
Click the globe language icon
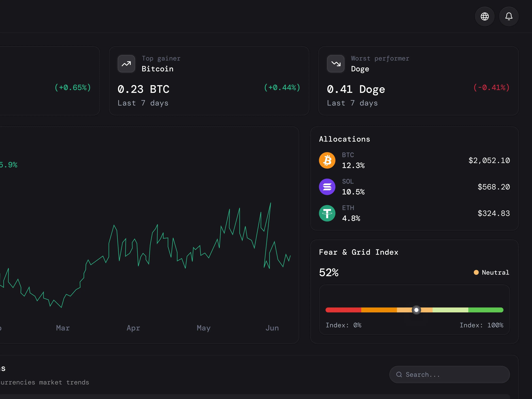tap(485, 16)
